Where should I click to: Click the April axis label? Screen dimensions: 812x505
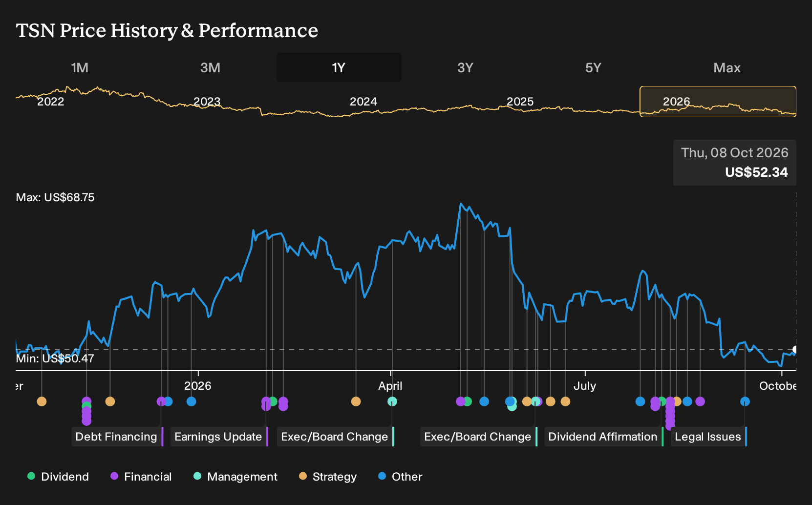pyautogui.click(x=390, y=386)
